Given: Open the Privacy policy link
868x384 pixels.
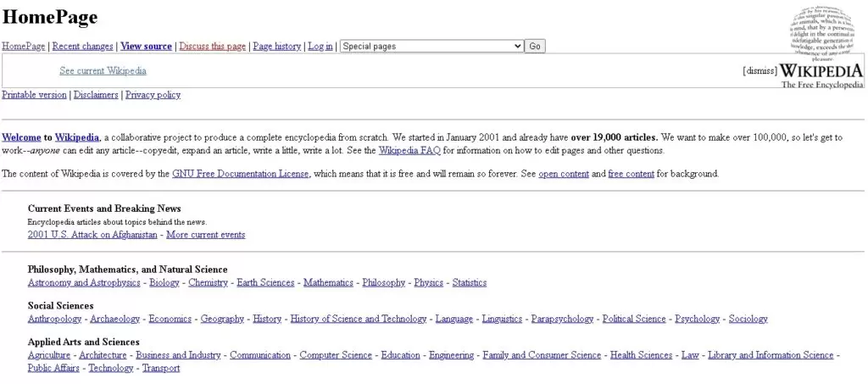Looking at the screenshot, I should (x=153, y=95).
